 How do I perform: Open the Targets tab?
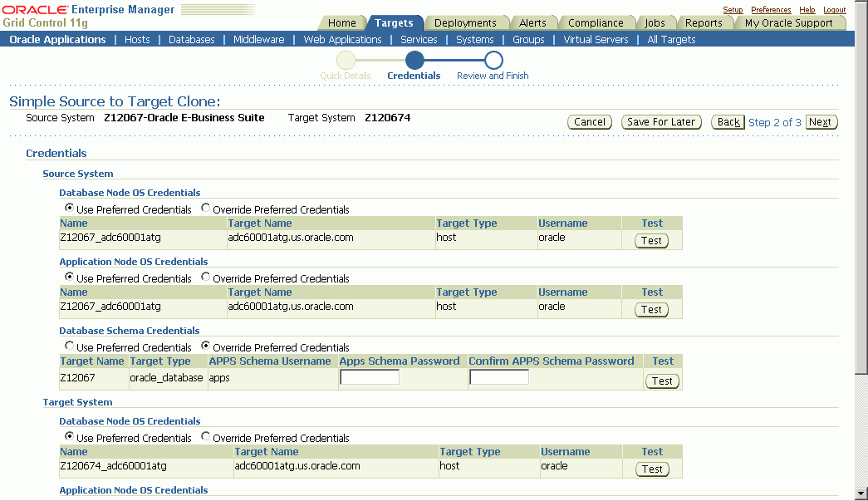click(394, 22)
